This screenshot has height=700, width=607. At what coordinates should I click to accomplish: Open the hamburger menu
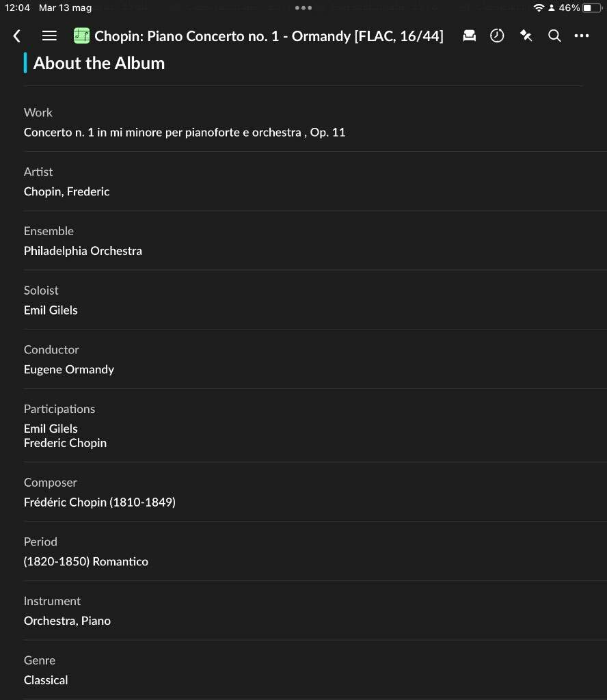[x=49, y=36]
